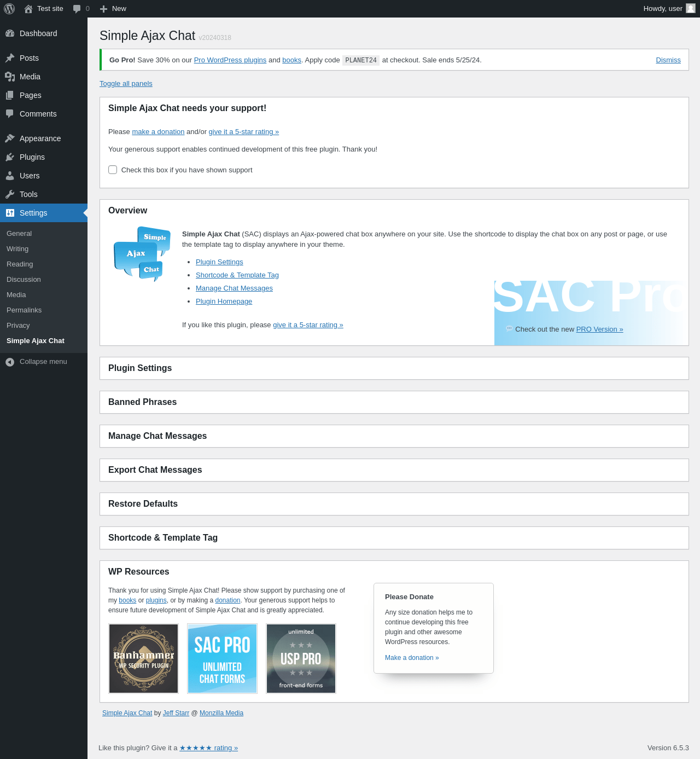Click the plus New icon in admin bar
The height and width of the screenshot is (759, 700).
coord(103,9)
